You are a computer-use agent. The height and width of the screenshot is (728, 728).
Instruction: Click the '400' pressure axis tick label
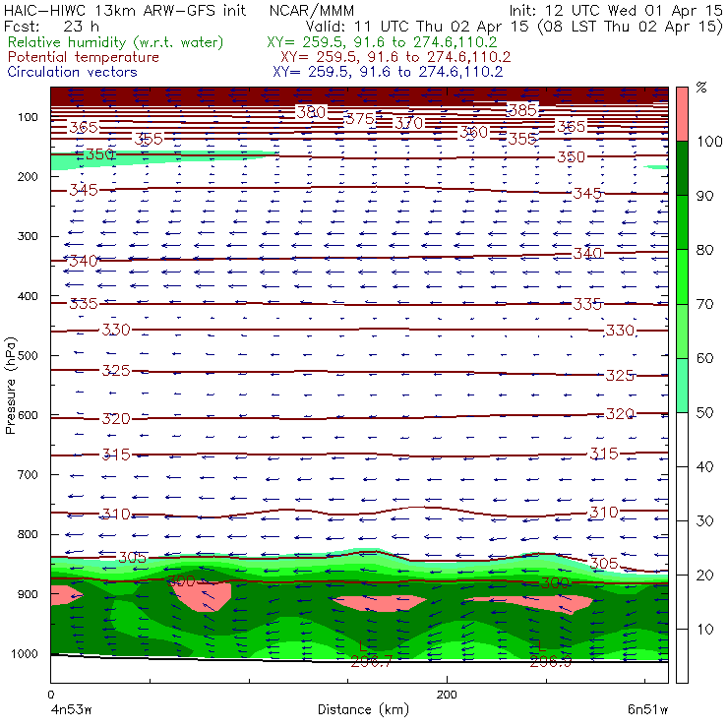(28, 296)
